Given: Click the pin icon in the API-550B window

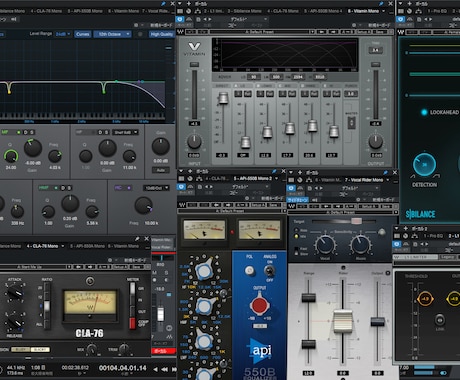Looking at the screenshot, I should point(274,171).
